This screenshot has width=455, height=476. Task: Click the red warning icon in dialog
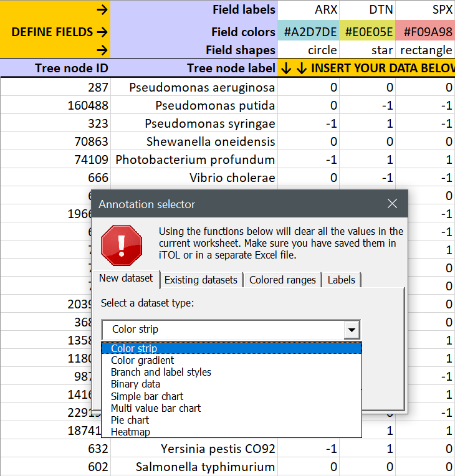click(x=122, y=245)
